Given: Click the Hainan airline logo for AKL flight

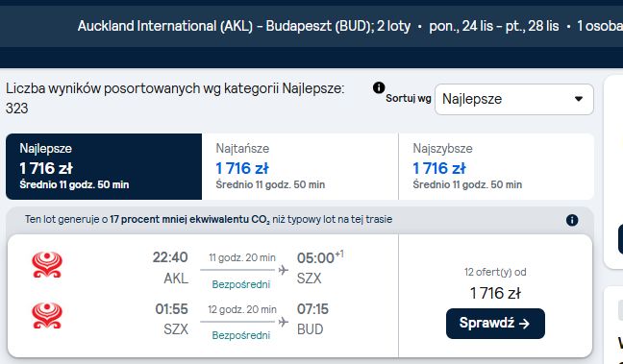Looking at the screenshot, I should [47, 265].
